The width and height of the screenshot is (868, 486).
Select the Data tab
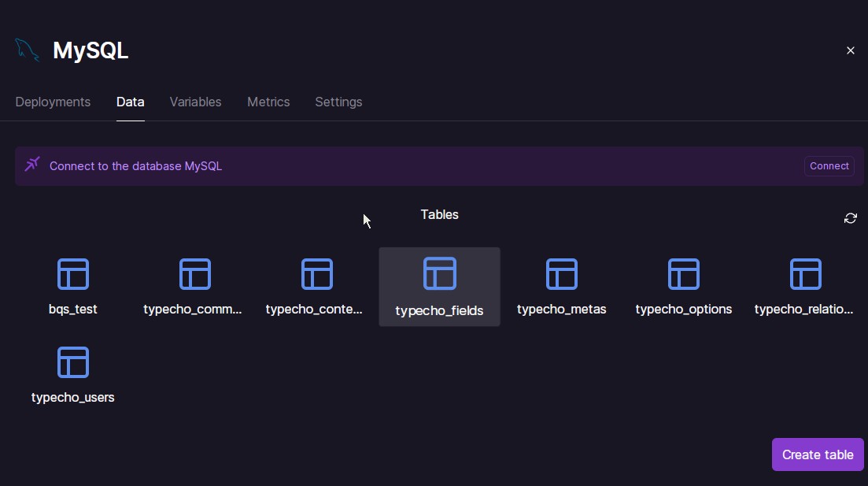130,102
